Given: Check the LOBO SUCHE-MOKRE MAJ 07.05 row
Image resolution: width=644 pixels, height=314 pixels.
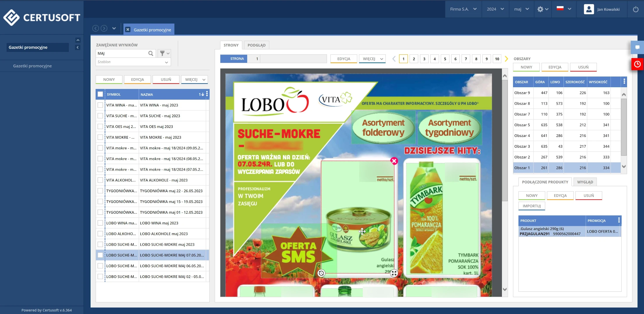Looking at the screenshot, I should coord(100,255).
